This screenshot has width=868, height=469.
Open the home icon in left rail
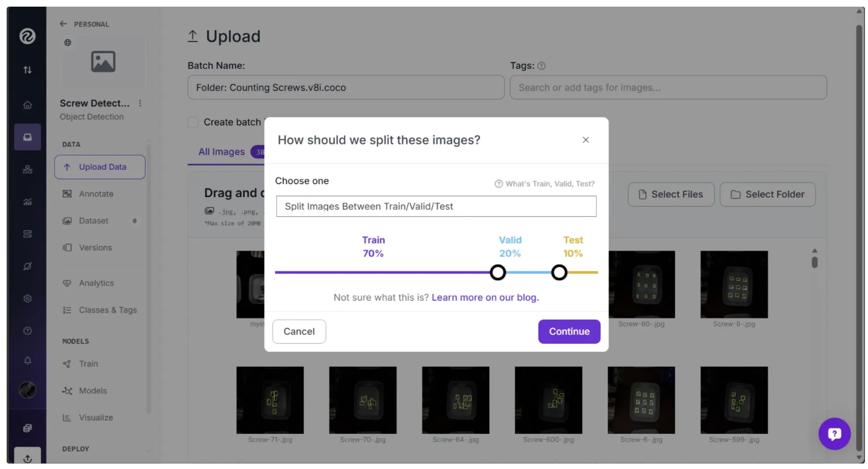click(x=27, y=105)
